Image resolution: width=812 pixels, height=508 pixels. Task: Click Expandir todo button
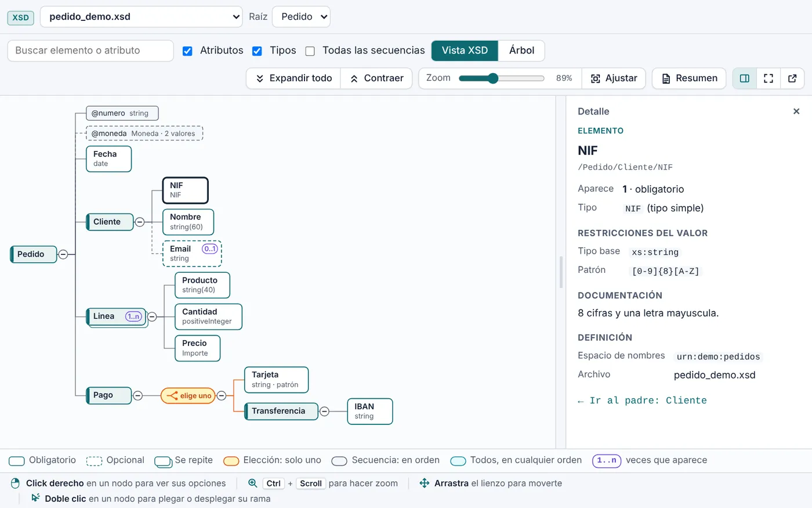(x=293, y=78)
